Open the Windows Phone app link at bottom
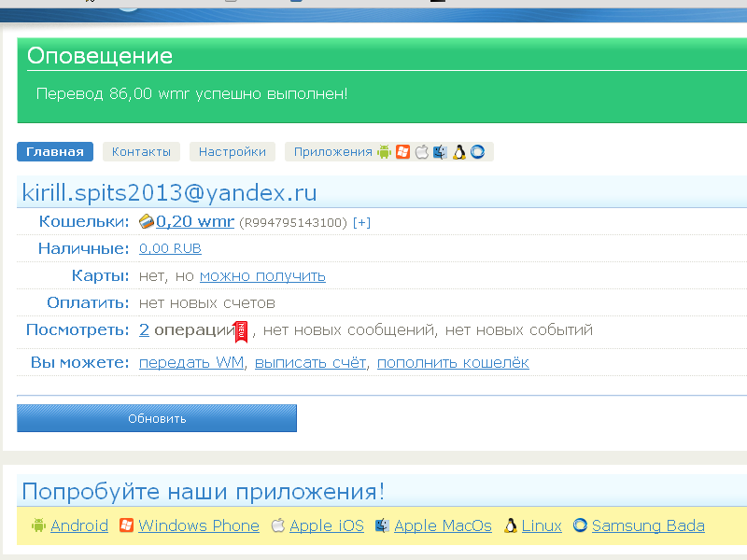This screenshot has width=747, height=560. tap(199, 525)
